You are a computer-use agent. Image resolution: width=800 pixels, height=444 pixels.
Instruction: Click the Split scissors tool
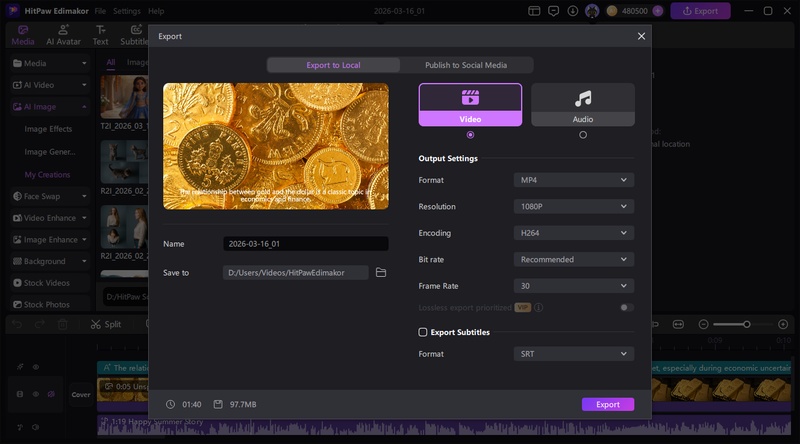point(106,324)
